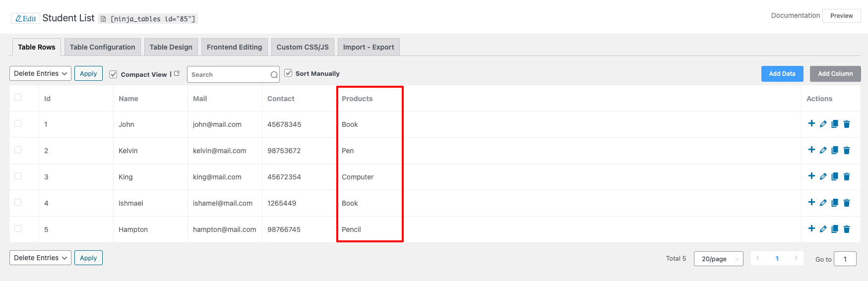Click the search magnifier icon
Viewport: 868px width, 281px height.
(274, 75)
